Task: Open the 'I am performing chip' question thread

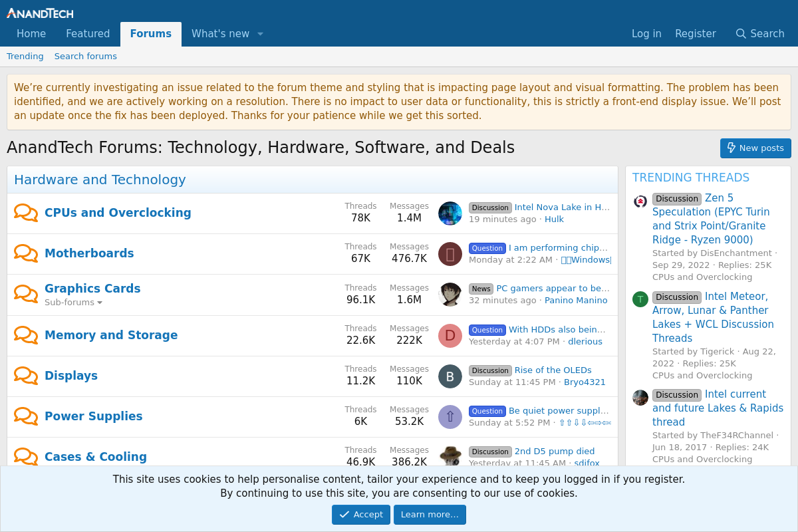Action: 559,248
